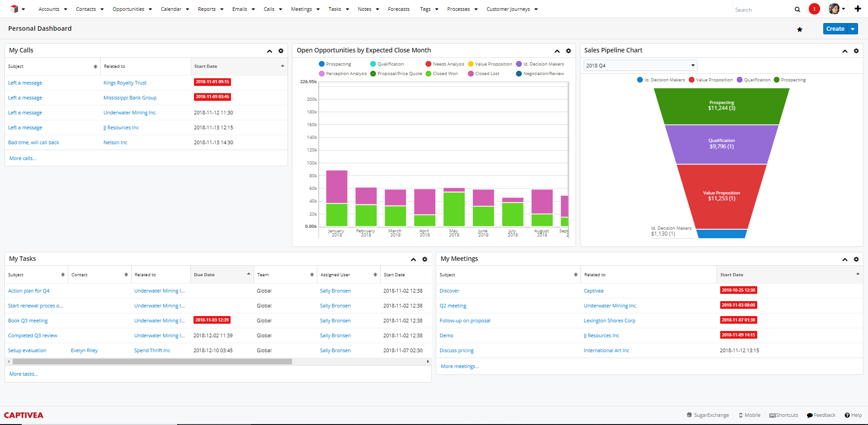868x425 pixels.
Task: Open the More tasks... link
Action: [x=24, y=374]
